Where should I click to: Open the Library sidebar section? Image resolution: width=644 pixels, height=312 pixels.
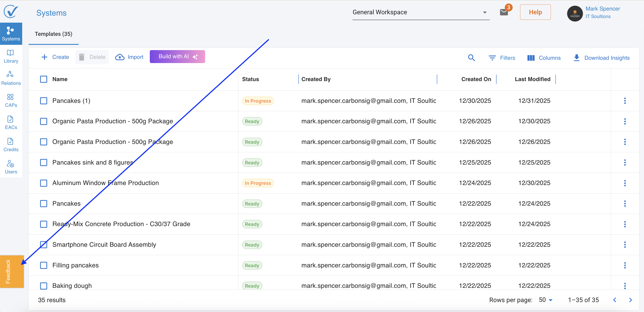click(x=11, y=56)
